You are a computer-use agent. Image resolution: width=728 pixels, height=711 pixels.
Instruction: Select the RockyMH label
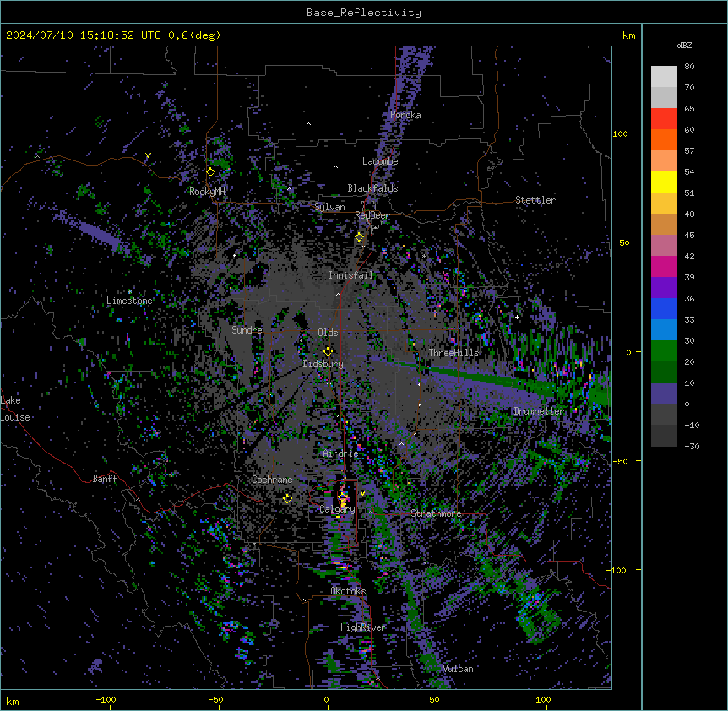(207, 192)
